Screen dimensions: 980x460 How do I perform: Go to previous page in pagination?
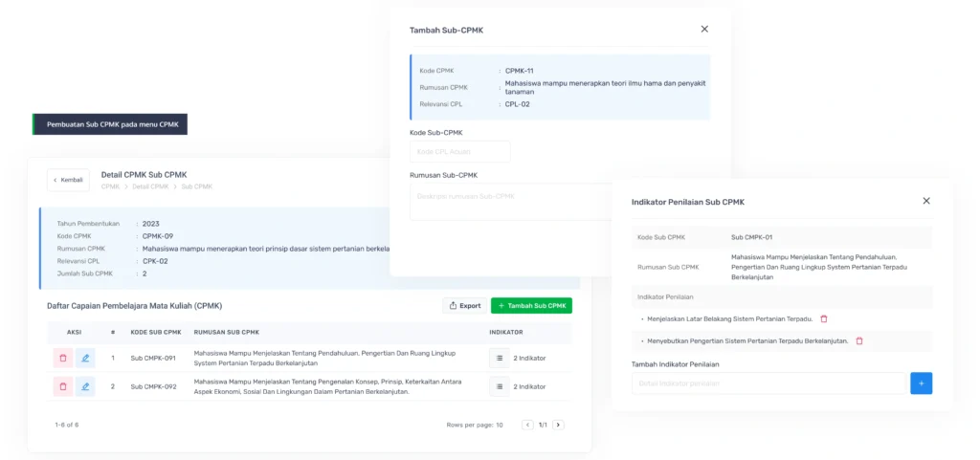527,425
